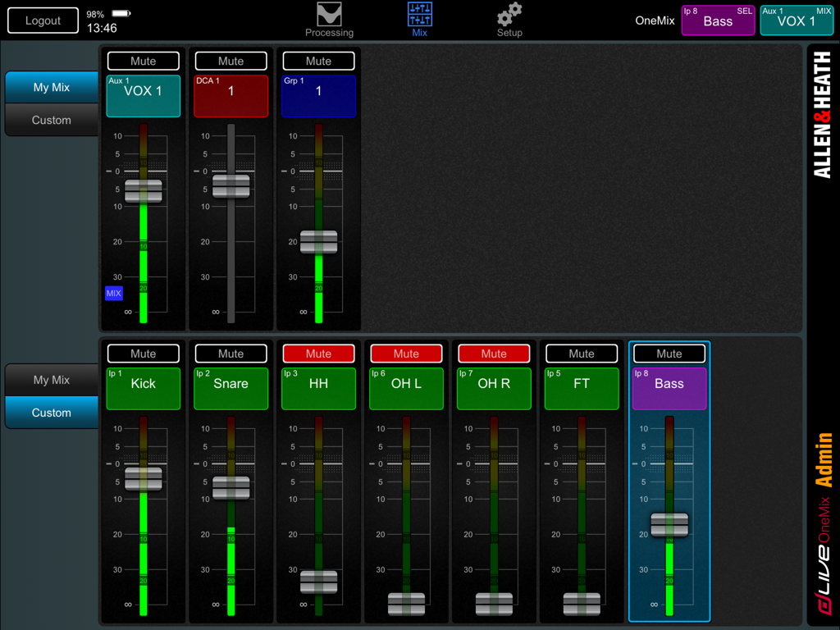The image size is (840, 630).
Task: Select the VOX 1 aux channel name
Action: [143, 96]
